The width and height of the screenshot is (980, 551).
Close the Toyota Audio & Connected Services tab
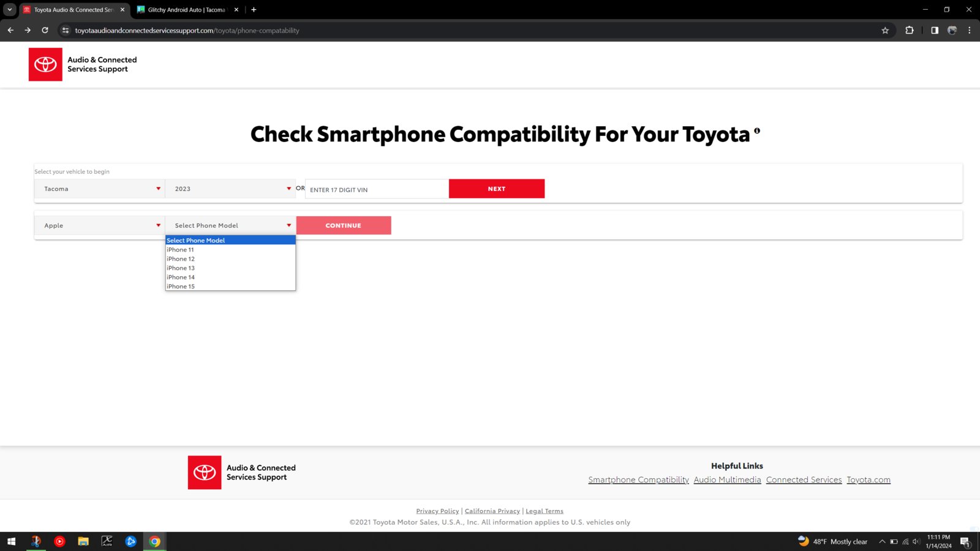[x=123, y=10]
